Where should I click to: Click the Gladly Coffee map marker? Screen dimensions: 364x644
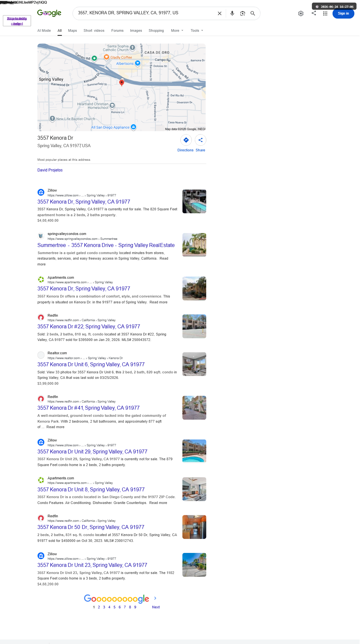tap(106, 57)
